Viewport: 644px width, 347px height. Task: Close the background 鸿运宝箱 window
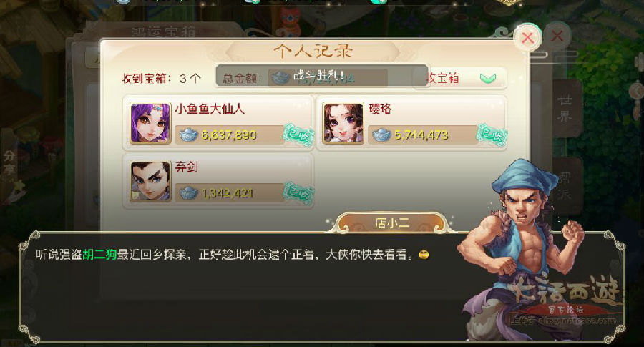(557, 36)
